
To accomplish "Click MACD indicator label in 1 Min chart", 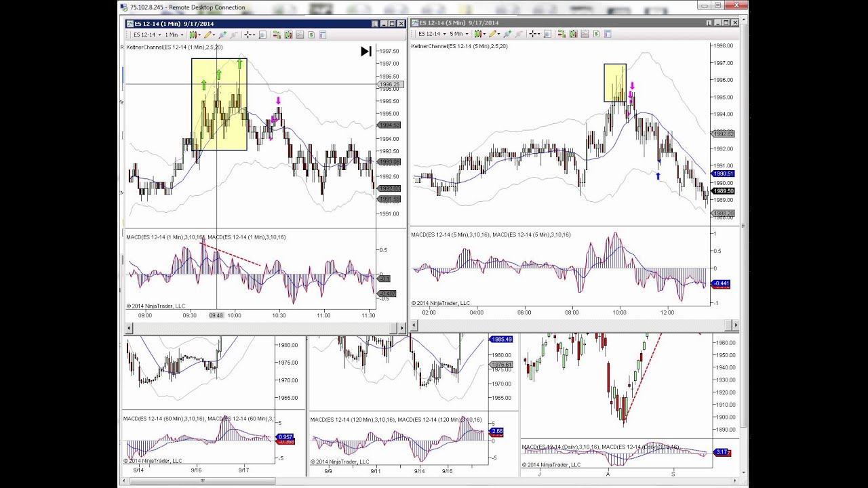I will point(205,237).
